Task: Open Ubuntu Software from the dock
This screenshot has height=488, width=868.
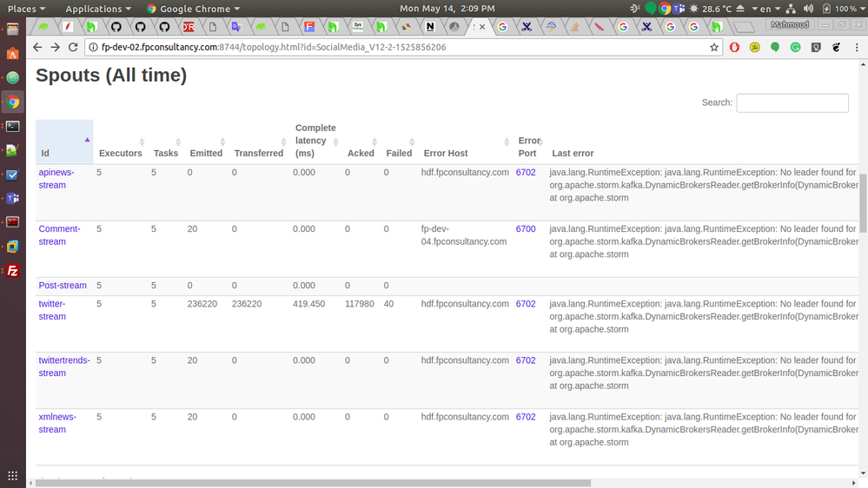Action: (x=12, y=54)
